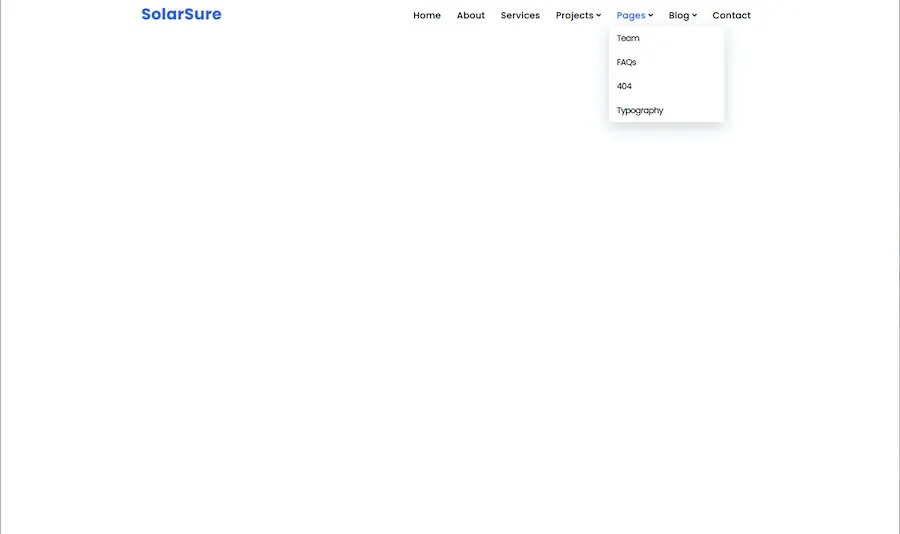Click the SolarSure logo
This screenshot has height=534, width=900.
181,14
